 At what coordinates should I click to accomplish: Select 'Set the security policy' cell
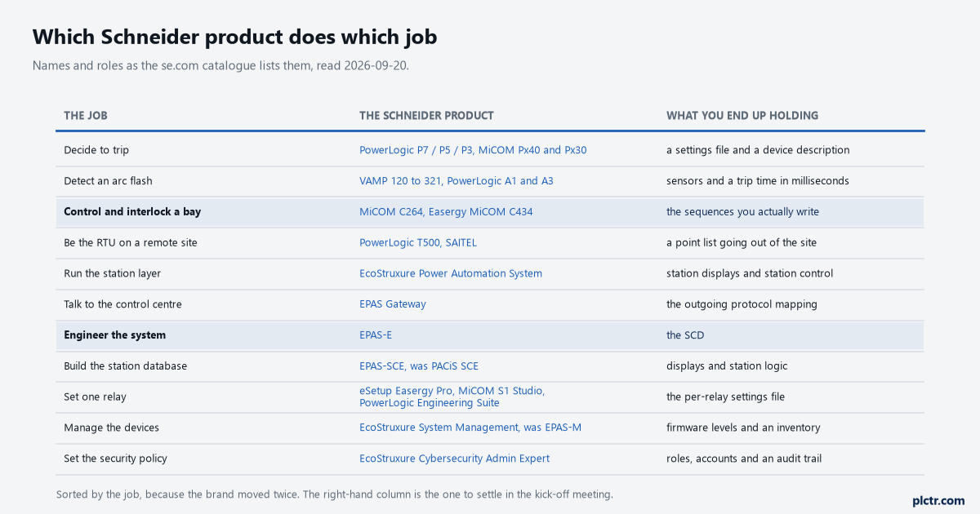(115, 459)
